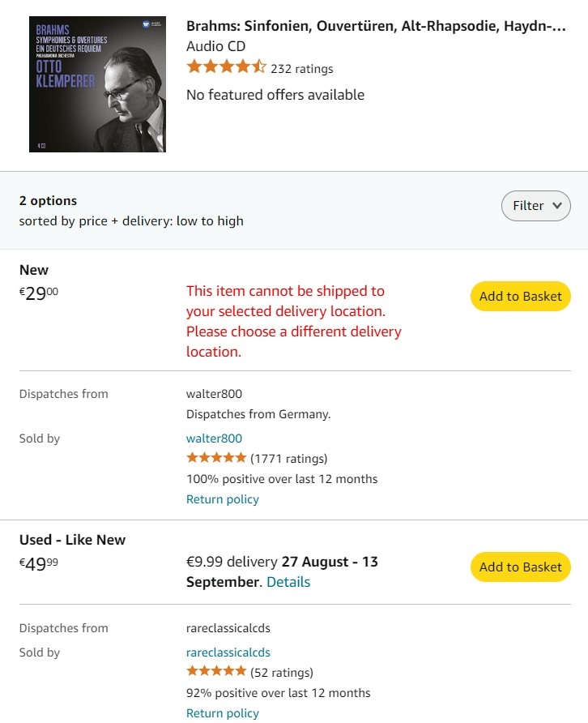
Task: View the 232 ratings for the product
Action: coord(301,69)
